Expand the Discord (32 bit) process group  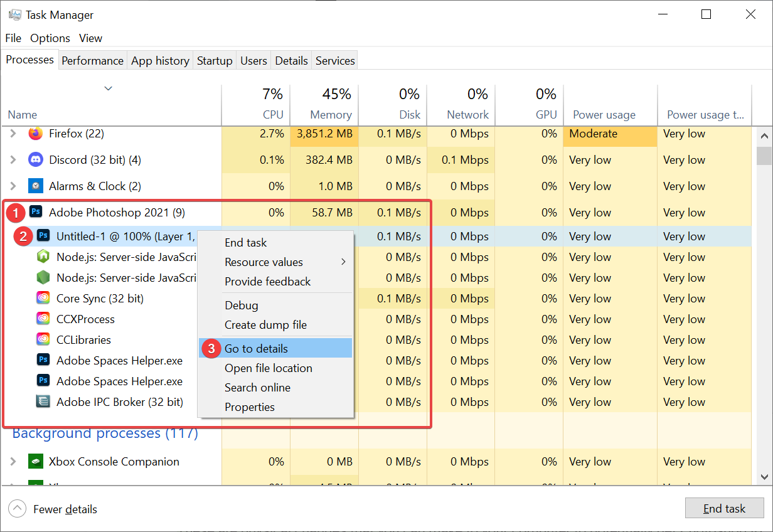[x=13, y=160]
